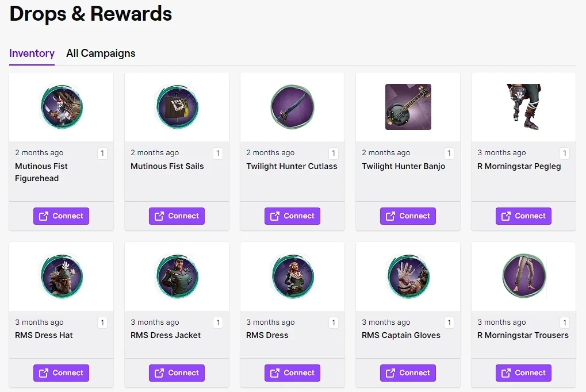586x392 pixels.
Task: Connect the Mutinous Fist Figurehead reward
Action: (61, 216)
